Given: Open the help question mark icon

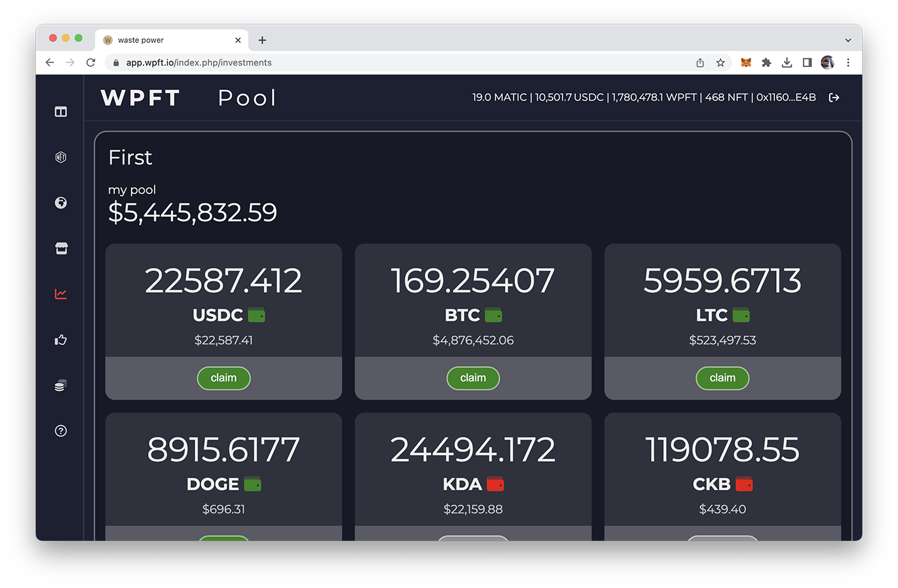Looking at the screenshot, I should [x=61, y=431].
